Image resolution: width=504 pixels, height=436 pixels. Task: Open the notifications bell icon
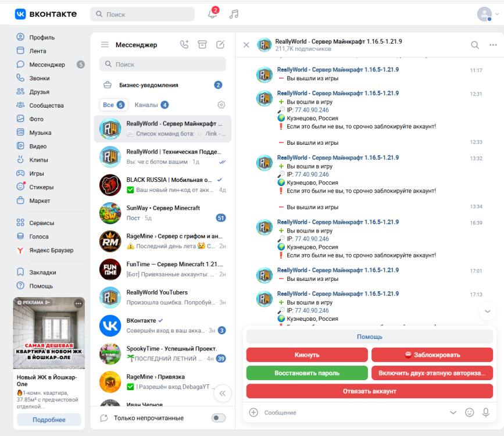point(212,14)
